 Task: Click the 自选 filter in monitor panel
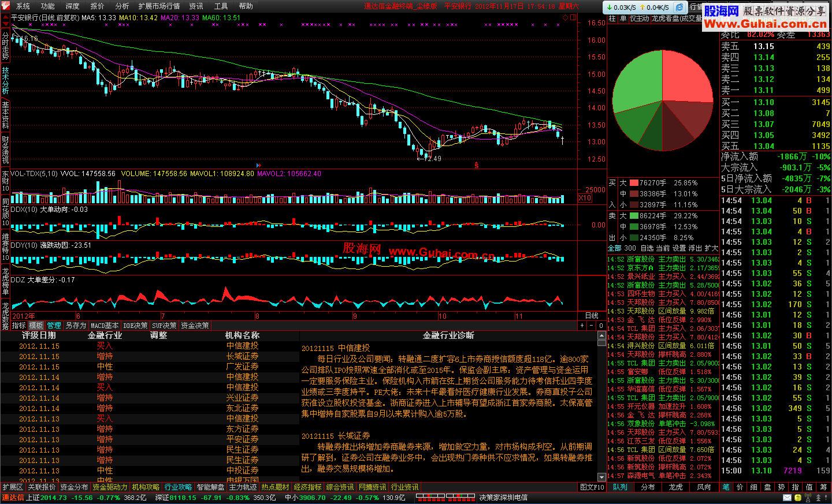pyautogui.click(x=647, y=248)
